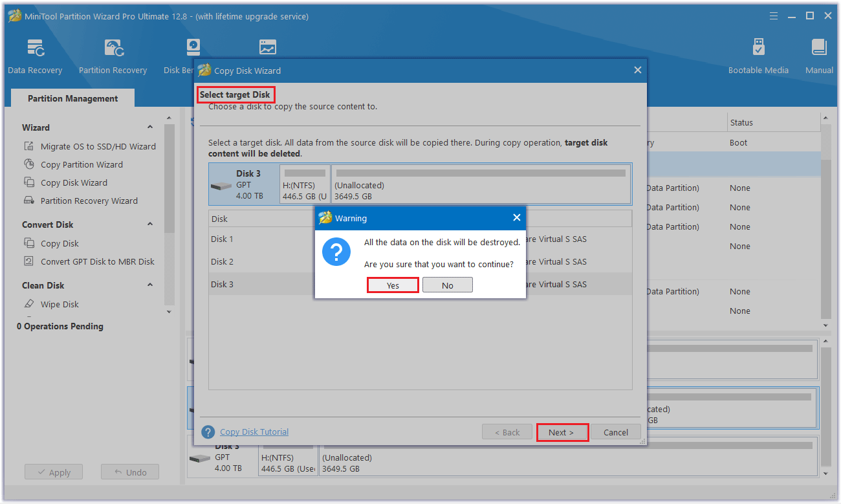The width and height of the screenshot is (841, 504).
Task: Select Copy Disk Wizard entry
Action: 74,182
